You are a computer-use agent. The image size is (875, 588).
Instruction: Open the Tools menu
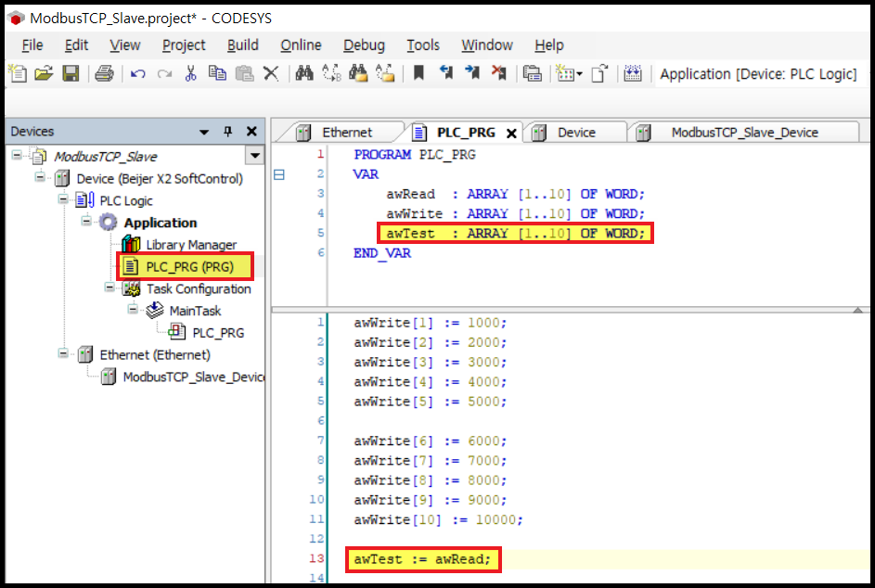tap(423, 45)
